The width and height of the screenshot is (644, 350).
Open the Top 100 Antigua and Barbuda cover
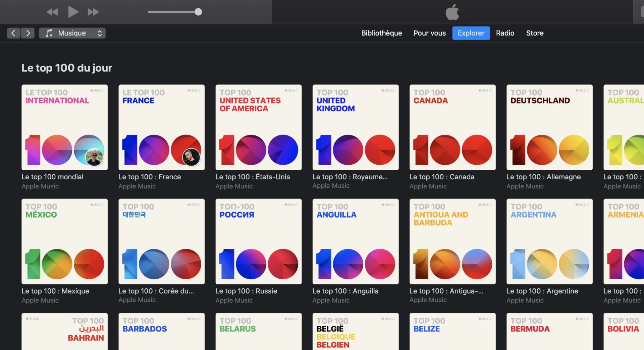point(452,241)
